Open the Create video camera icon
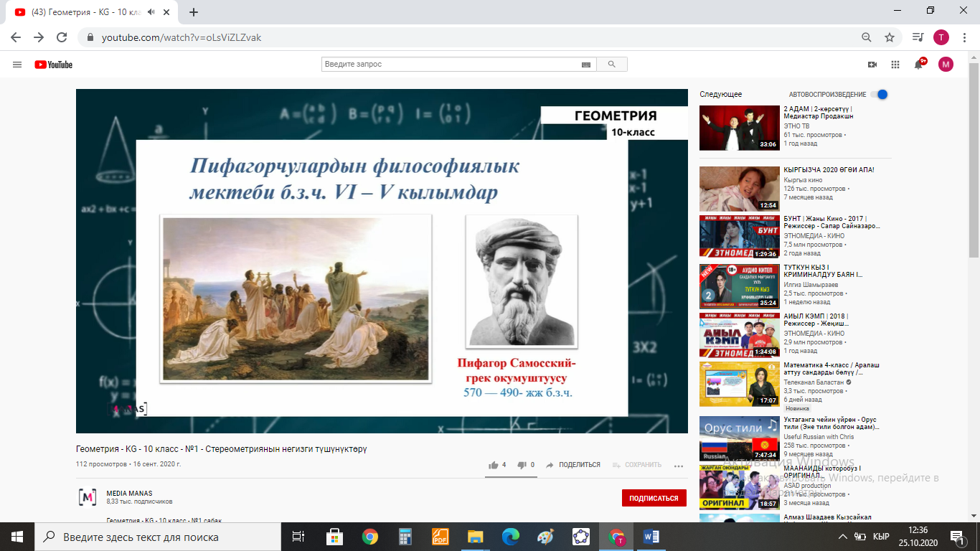This screenshot has height=551, width=980. click(872, 65)
